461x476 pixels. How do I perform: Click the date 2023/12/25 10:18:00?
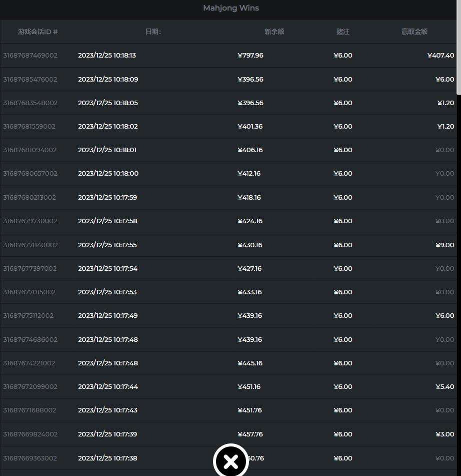(108, 173)
